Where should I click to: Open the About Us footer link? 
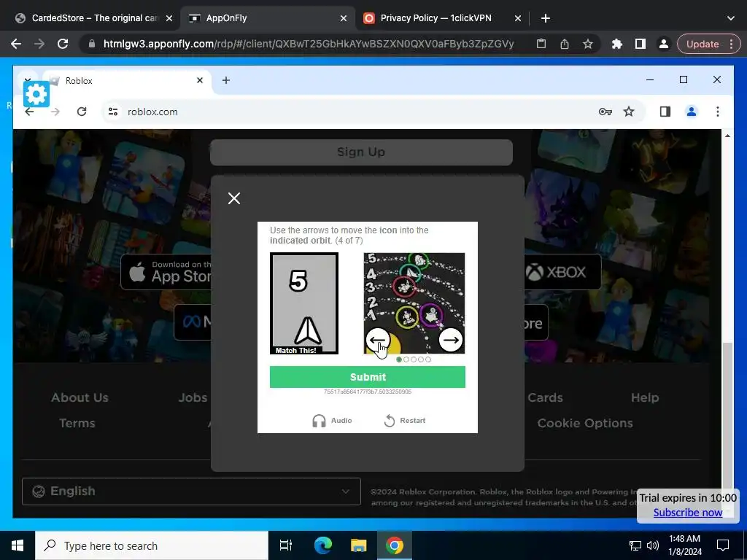80,397
